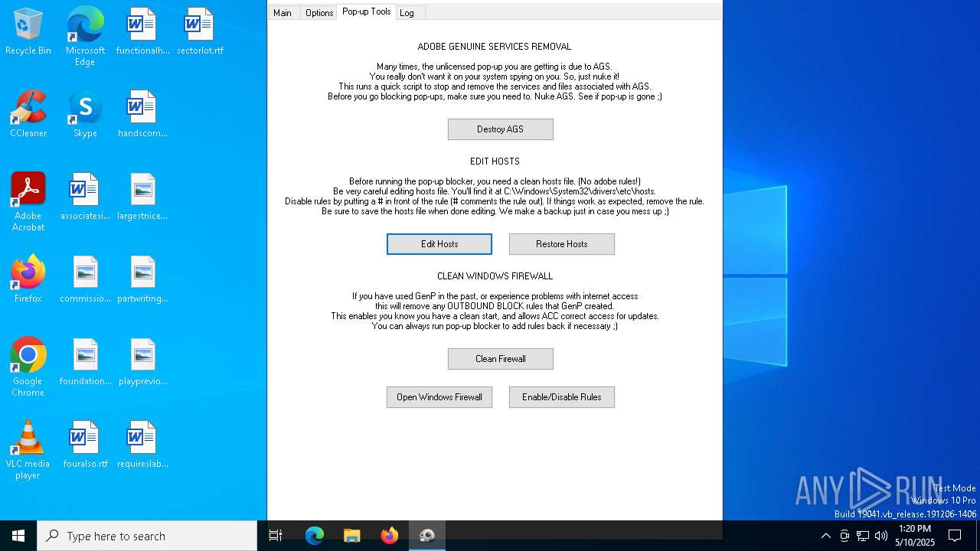Open the CCleaner desktop shortcut

coord(28,114)
